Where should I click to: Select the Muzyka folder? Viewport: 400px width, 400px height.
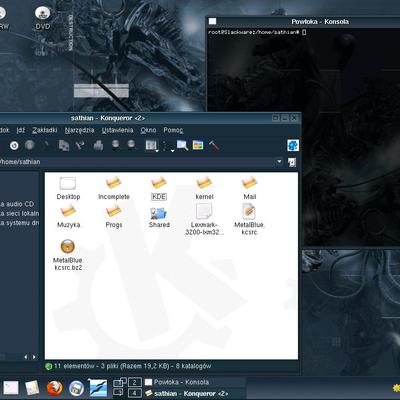[x=68, y=217]
